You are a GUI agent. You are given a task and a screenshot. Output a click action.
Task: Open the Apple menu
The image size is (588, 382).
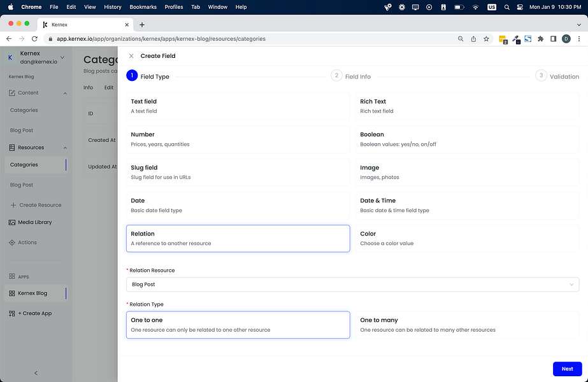(x=10, y=7)
